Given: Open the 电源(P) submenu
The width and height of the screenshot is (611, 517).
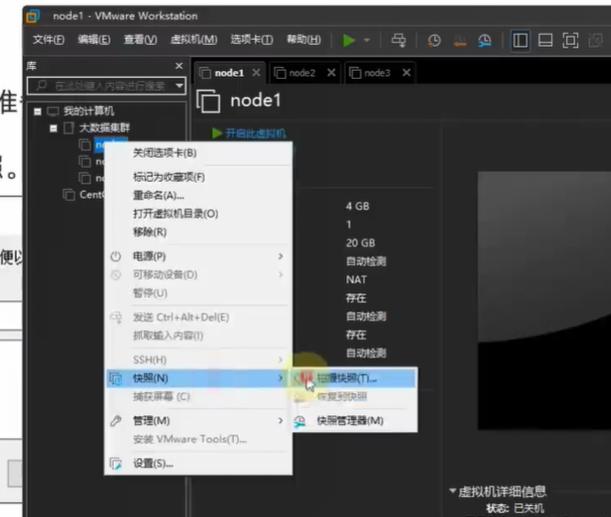Looking at the screenshot, I should tap(198, 256).
